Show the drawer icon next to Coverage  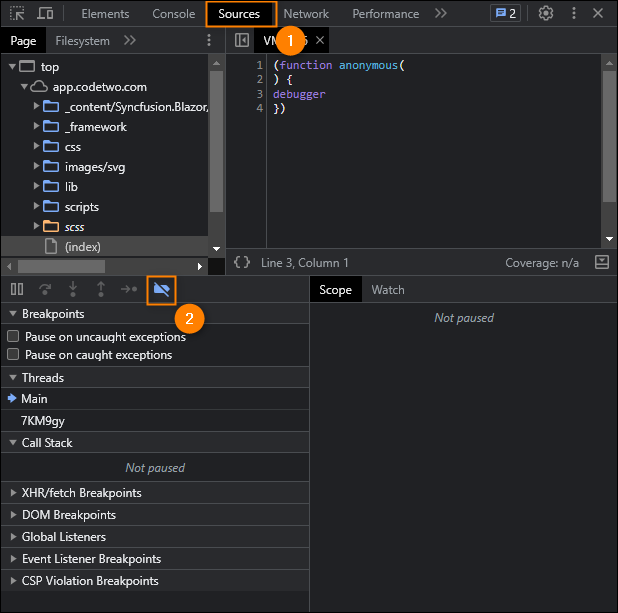[601, 262]
